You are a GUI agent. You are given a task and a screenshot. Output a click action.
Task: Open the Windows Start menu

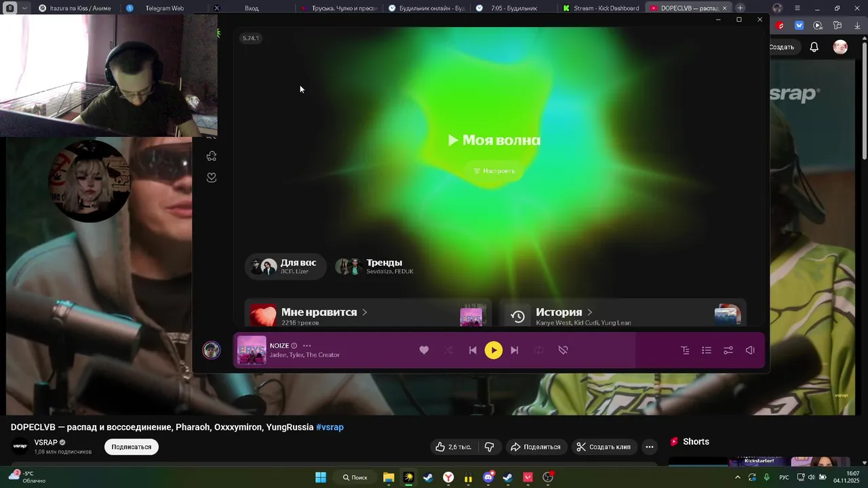point(321,477)
